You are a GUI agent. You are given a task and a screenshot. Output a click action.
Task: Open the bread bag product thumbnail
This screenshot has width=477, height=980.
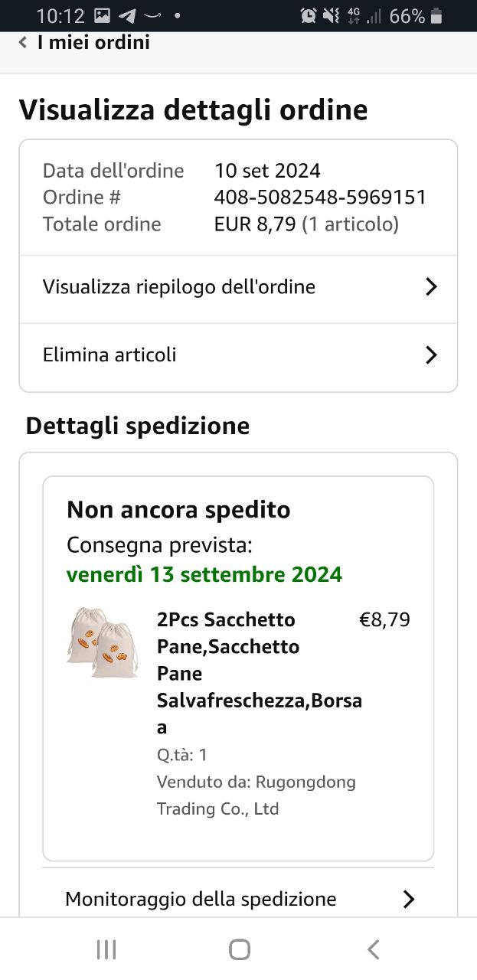(103, 642)
